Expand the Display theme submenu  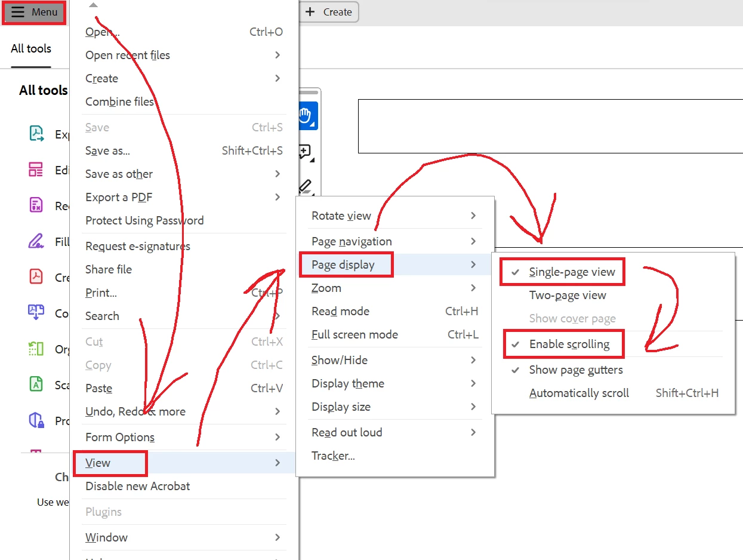pos(395,383)
